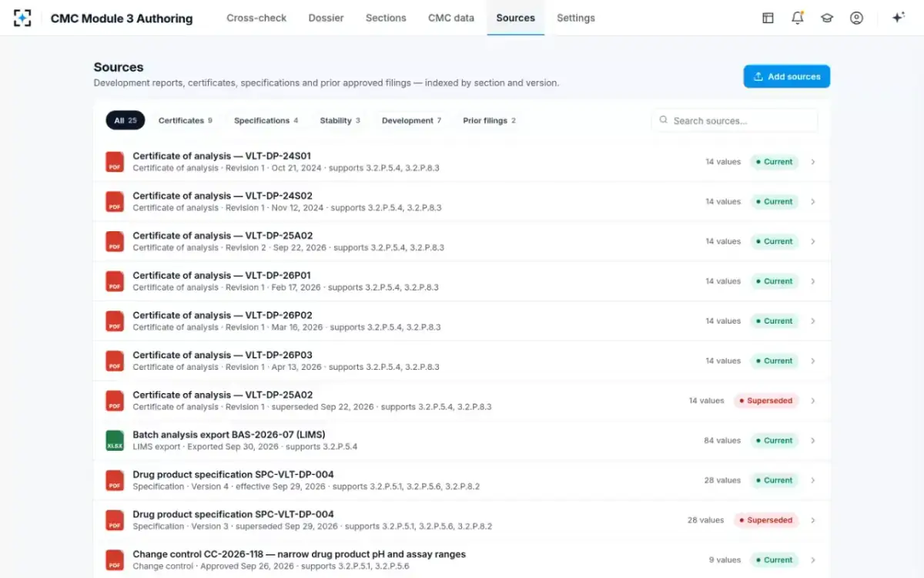Click the app logo icon
This screenshot has width=924, height=578.
(x=22, y=18)
